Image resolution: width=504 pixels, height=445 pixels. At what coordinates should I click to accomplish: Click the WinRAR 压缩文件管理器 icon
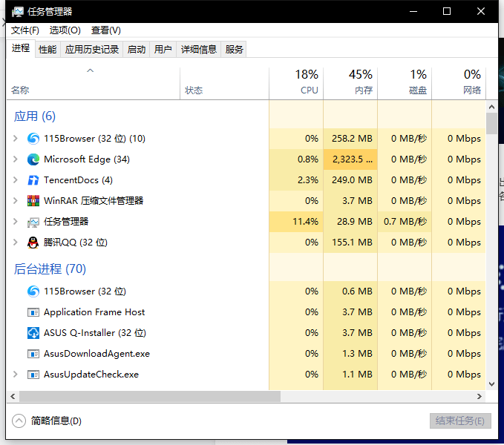coord(33,201)
